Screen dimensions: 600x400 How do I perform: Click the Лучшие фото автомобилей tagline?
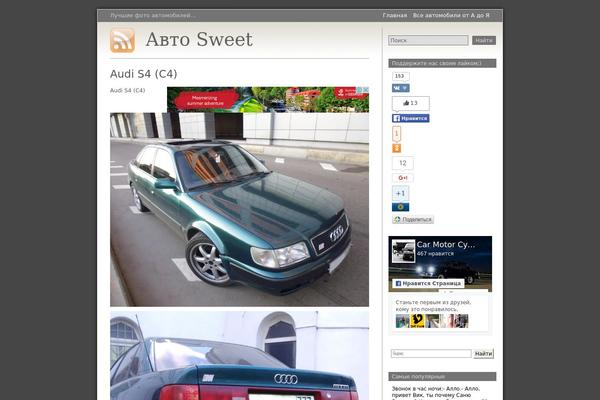pyautogui.click(x=153, y=15)
